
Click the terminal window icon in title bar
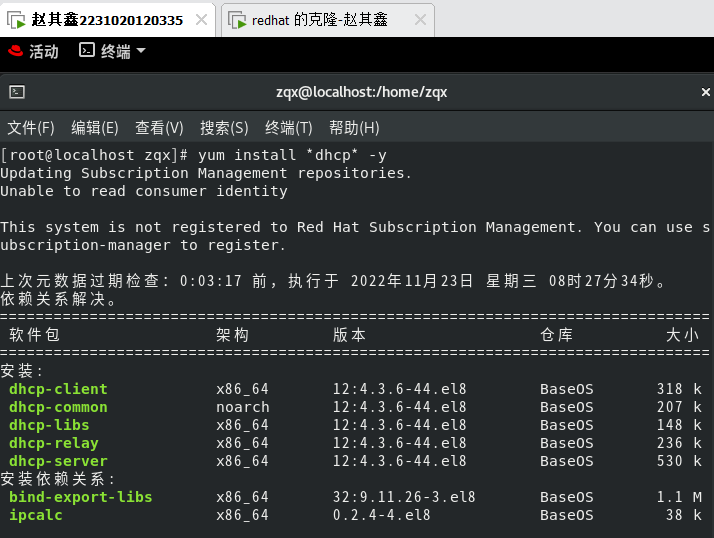tap(17, 92)
